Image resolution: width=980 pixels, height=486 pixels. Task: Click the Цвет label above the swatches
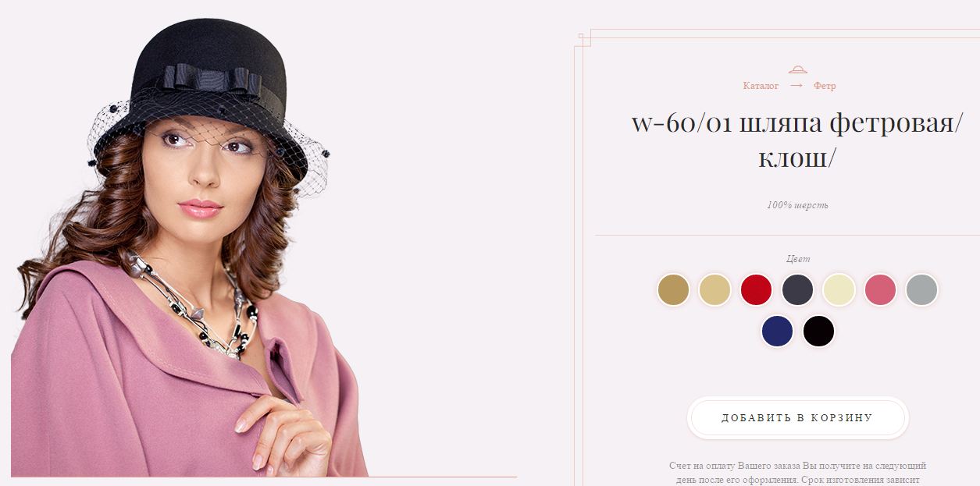(798, 259)
